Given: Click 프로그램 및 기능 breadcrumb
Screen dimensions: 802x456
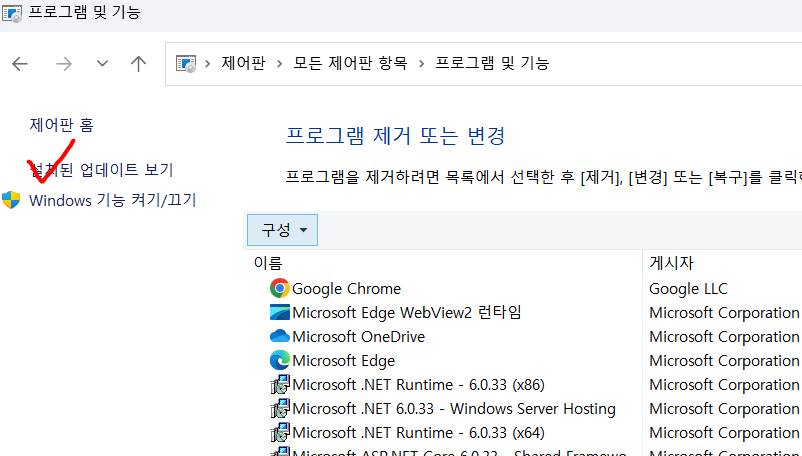Looking at the screenshot, I should tap(492, 63).
